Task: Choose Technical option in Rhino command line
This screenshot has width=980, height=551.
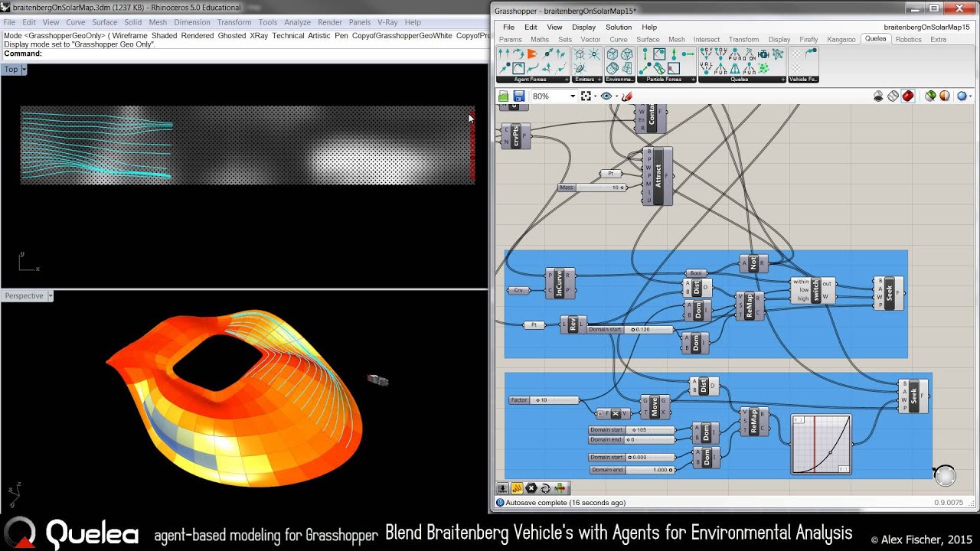Action: point(288,36)
